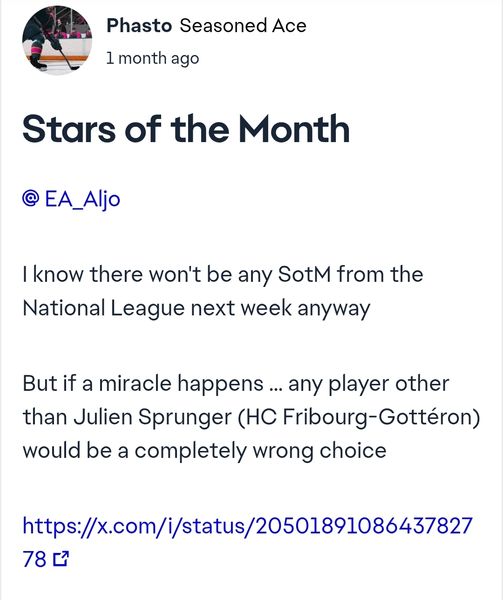Click the external link icon after 78
The width and height of the screenshot is (503, 600).
(x=61, y=559)
